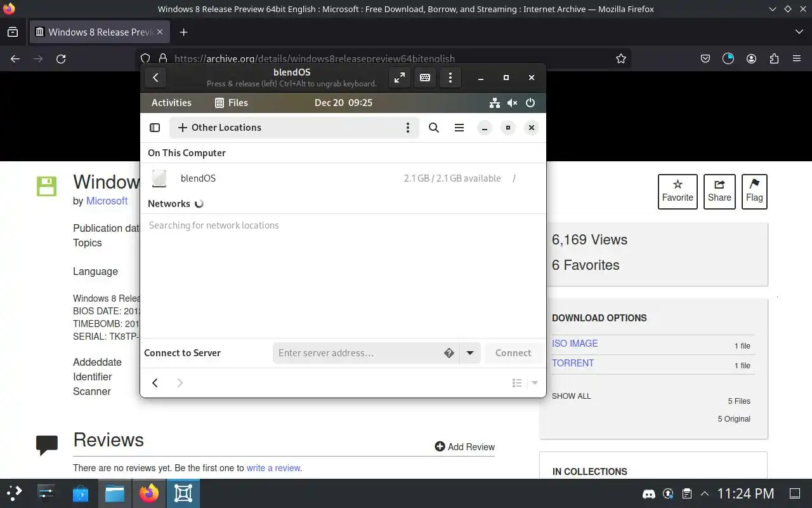Open the Files app menu

point(232,103)
